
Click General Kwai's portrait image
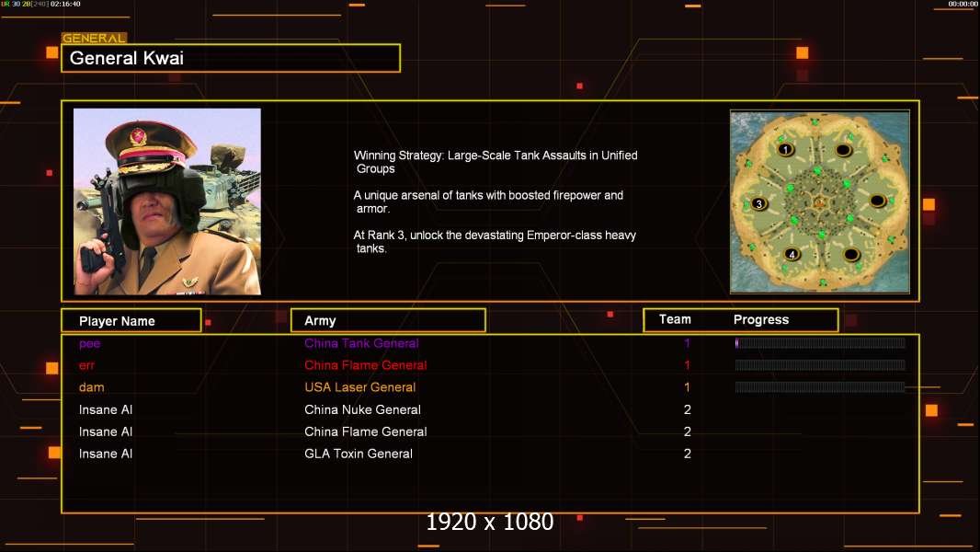pyautogui.click(x=167, y=201)
